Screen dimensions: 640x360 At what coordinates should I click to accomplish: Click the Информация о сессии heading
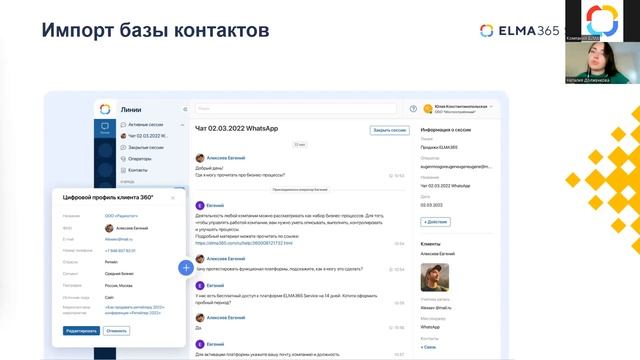(x=446, y=130)
